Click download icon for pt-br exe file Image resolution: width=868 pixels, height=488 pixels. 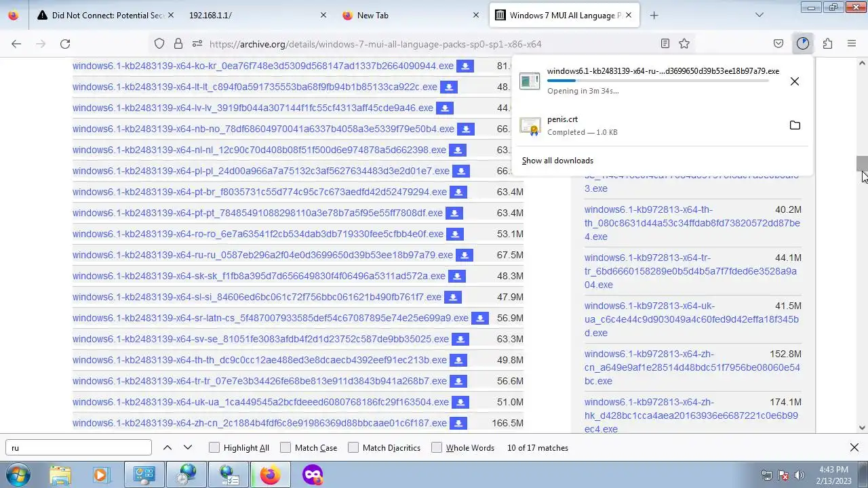pos(458,192)
